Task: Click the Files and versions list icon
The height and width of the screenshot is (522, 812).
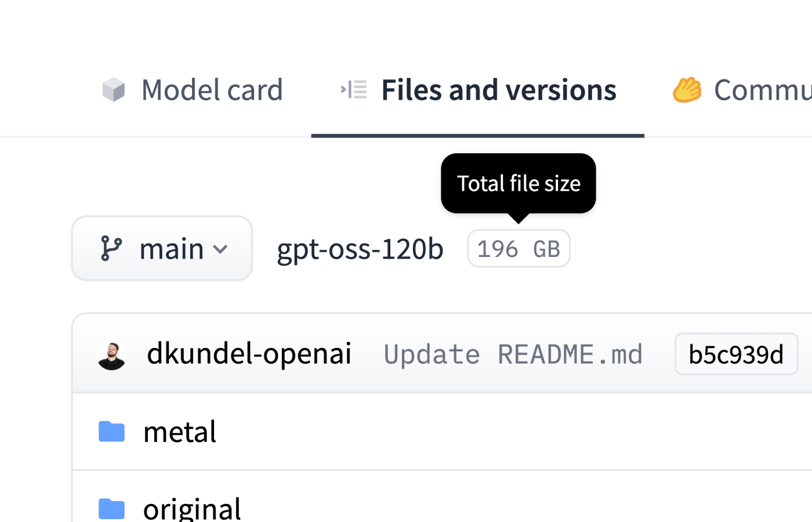Action: [x=354, y=90]
